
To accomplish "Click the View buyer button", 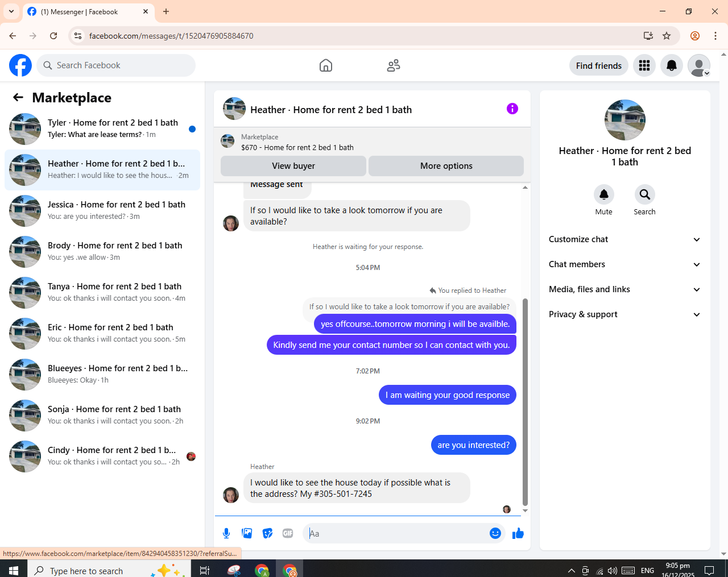I will click(x=293, y=166).
